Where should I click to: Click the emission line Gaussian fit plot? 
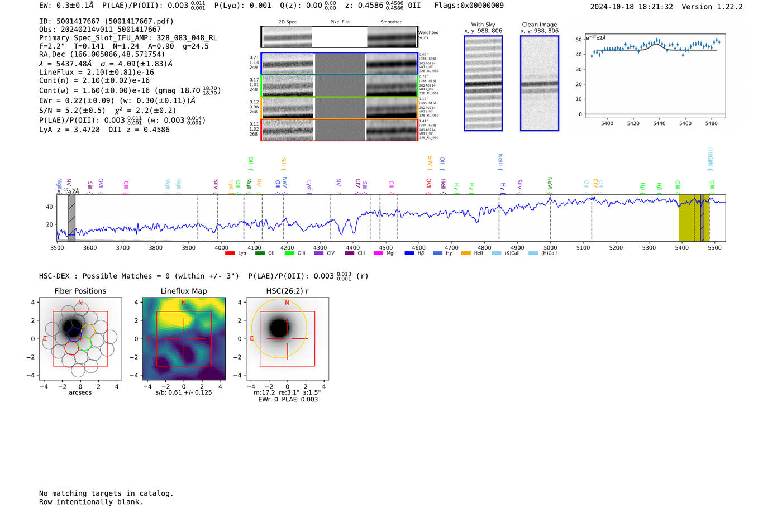[x=655, y=76]
